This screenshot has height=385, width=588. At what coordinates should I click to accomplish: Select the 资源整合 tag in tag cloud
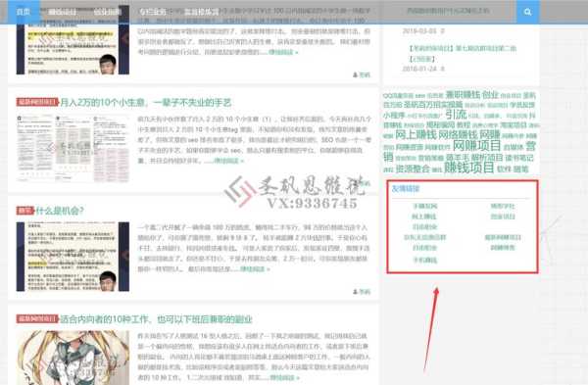[413, 168]
